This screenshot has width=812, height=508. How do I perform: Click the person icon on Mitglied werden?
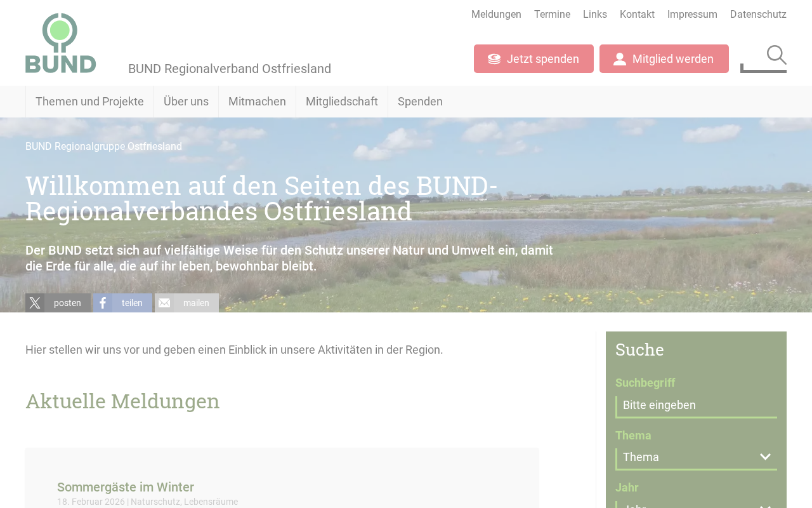[x=620, y=59]
